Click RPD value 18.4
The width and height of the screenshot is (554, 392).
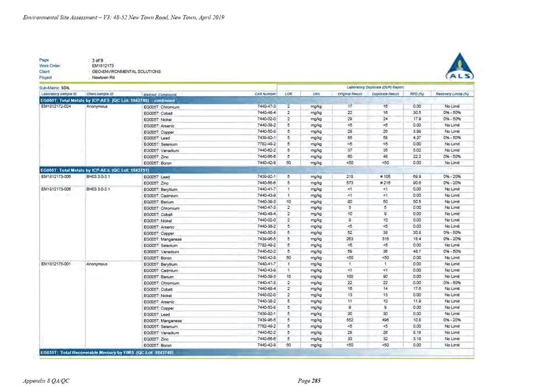[417, 239]
